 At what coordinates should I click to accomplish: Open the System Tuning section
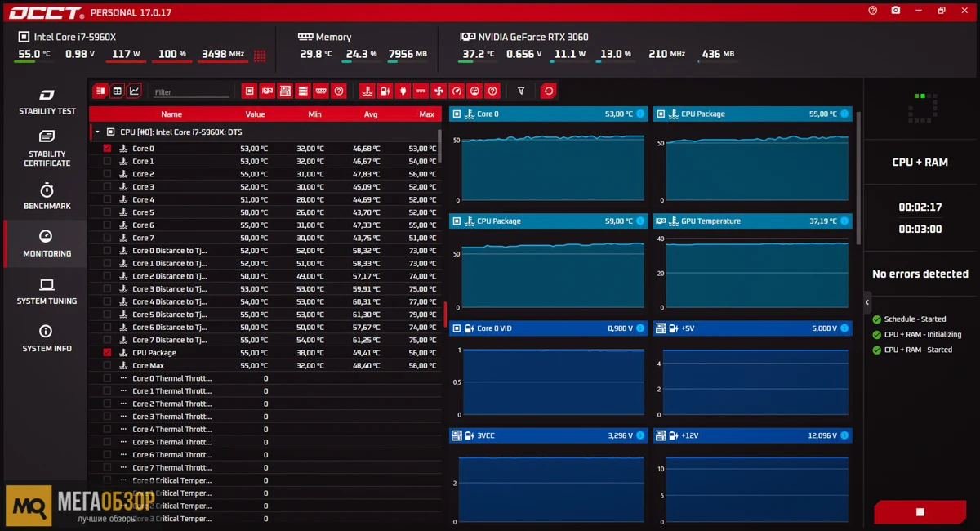coord(47,292)
